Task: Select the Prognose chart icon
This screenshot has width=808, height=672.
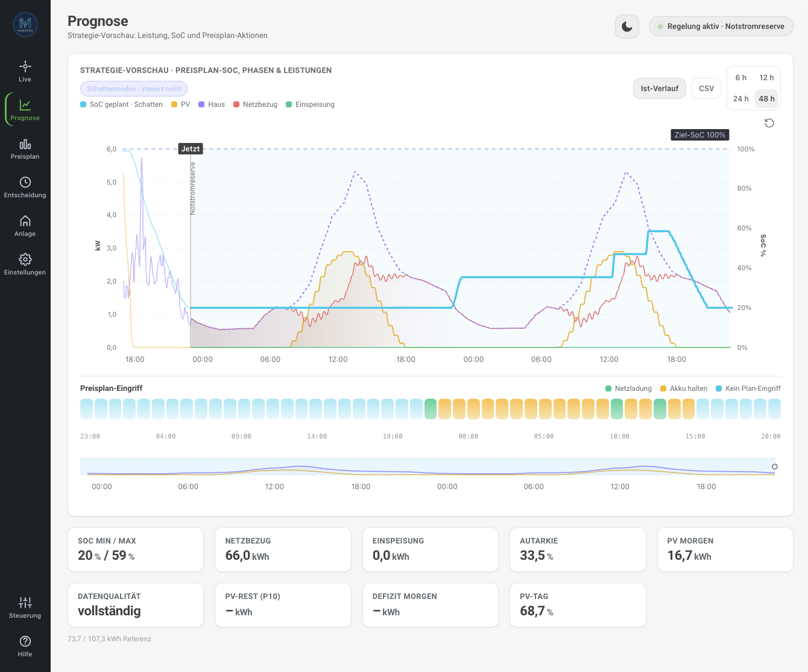Action: click(25, 105)
